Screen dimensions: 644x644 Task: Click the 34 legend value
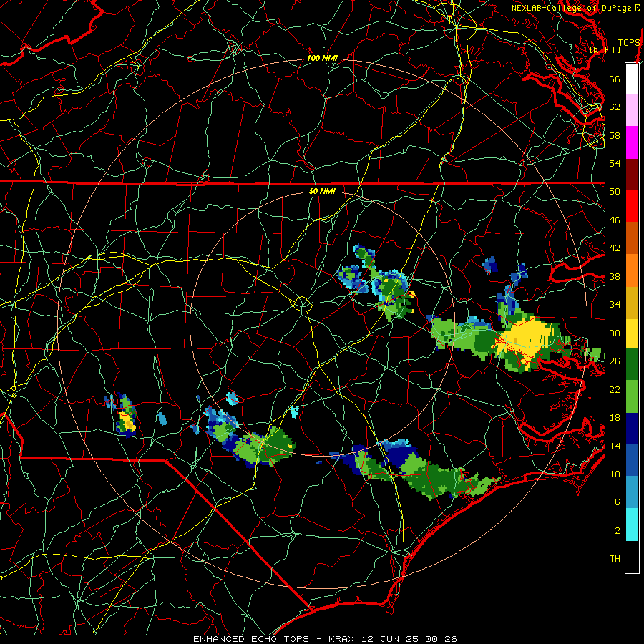[615, 305]
